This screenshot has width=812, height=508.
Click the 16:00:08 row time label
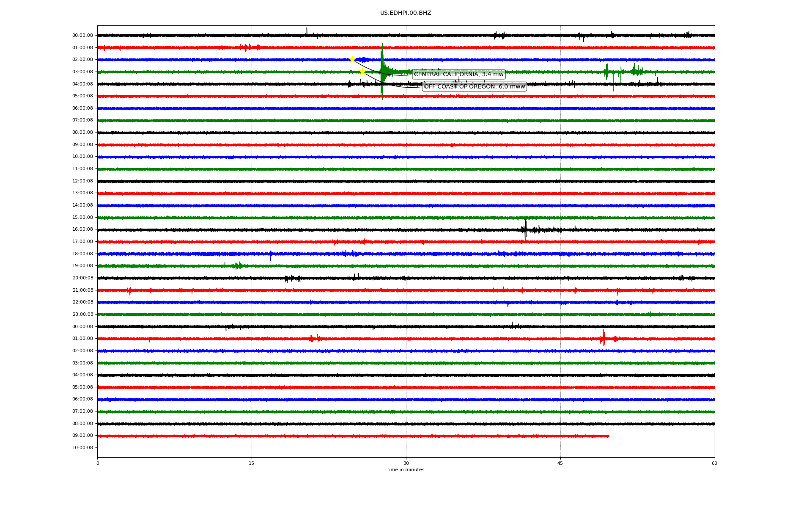[x=82, y=229]
